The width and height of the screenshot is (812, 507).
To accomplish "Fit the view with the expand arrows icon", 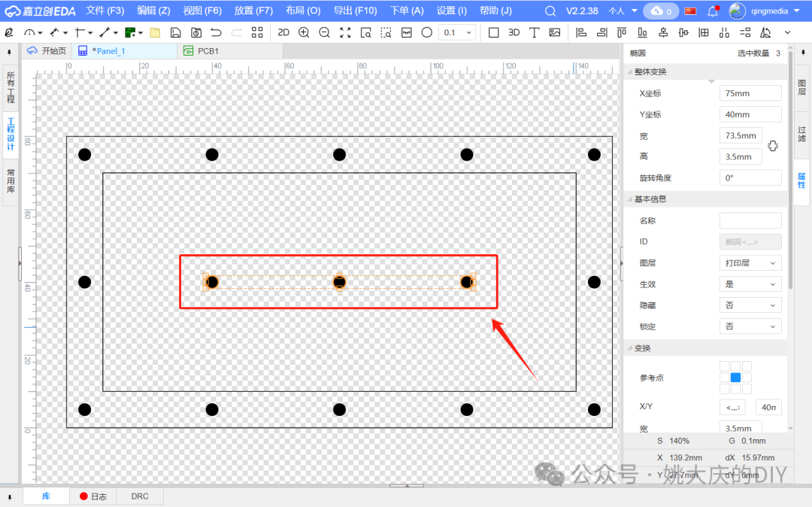I will pos(345,32).
